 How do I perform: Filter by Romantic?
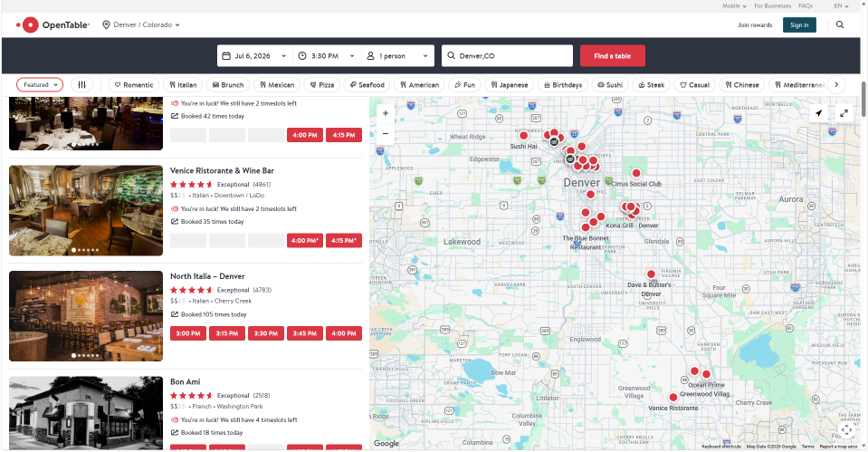click(133, 85)
